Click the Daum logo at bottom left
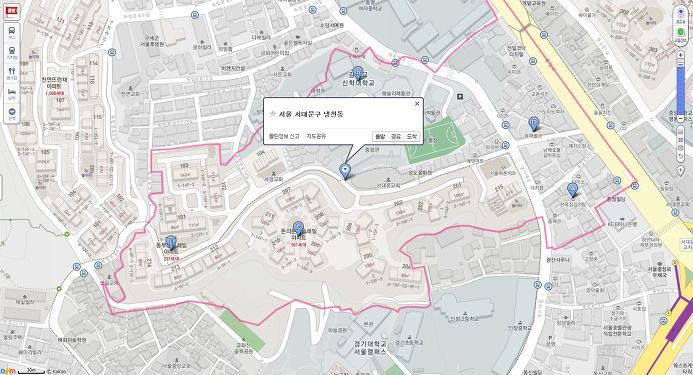The width and height of the screenshot is (693, 375). [8, 371]
